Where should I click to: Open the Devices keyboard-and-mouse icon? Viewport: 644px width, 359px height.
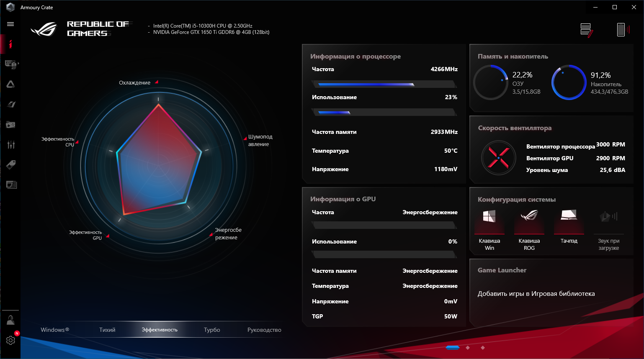(10, 64)
